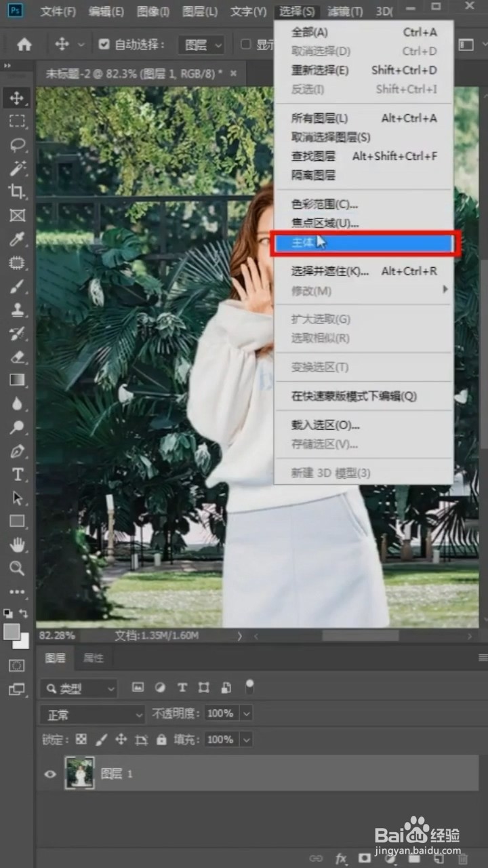Select the Magic Wand tool

coord(17,168)
